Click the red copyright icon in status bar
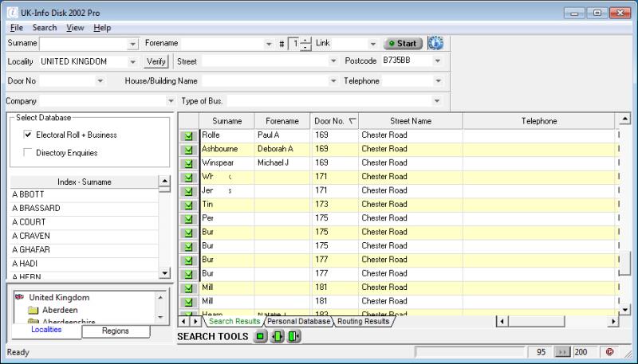Viewport: 638px width, 364px height. (609, 351)
